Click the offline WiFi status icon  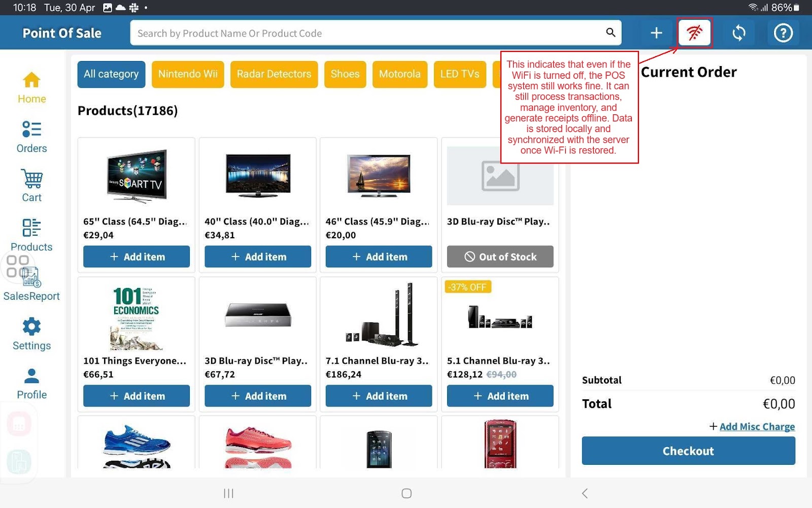694,33
